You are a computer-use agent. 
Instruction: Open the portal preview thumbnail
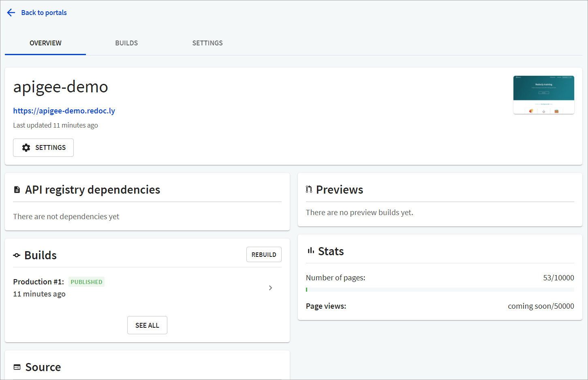(x=543, y=95)
